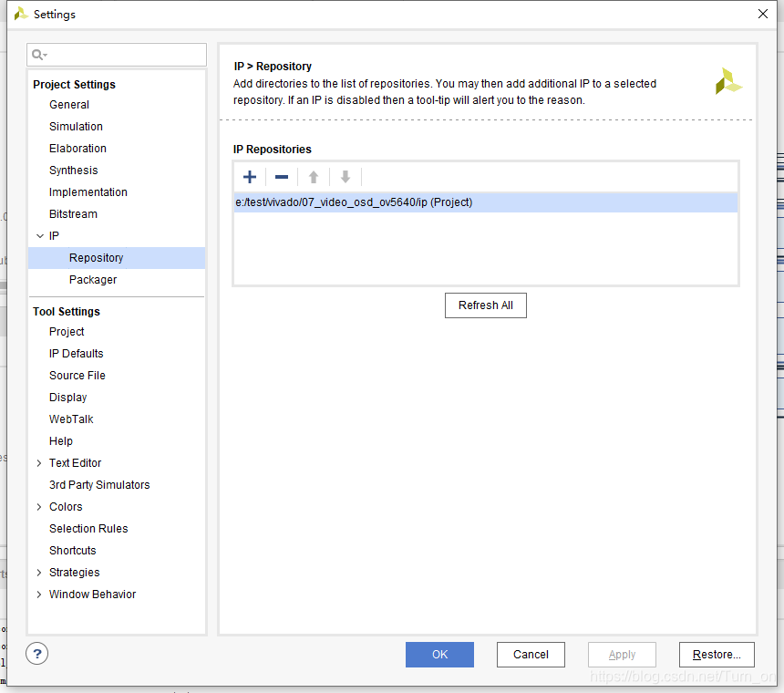Click the Cancel button
The height and width of the screenshot is (693, 784).
pyautogui.click(x=531, y=655)
